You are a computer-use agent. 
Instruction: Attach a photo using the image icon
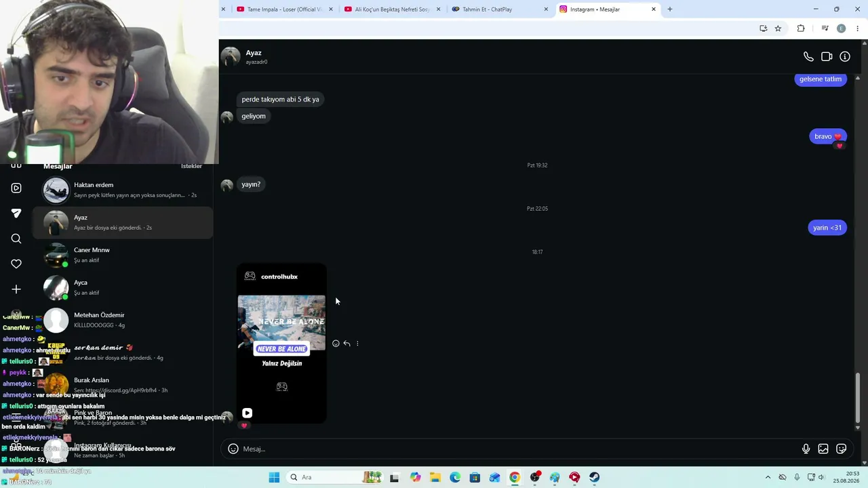(823, 449)
